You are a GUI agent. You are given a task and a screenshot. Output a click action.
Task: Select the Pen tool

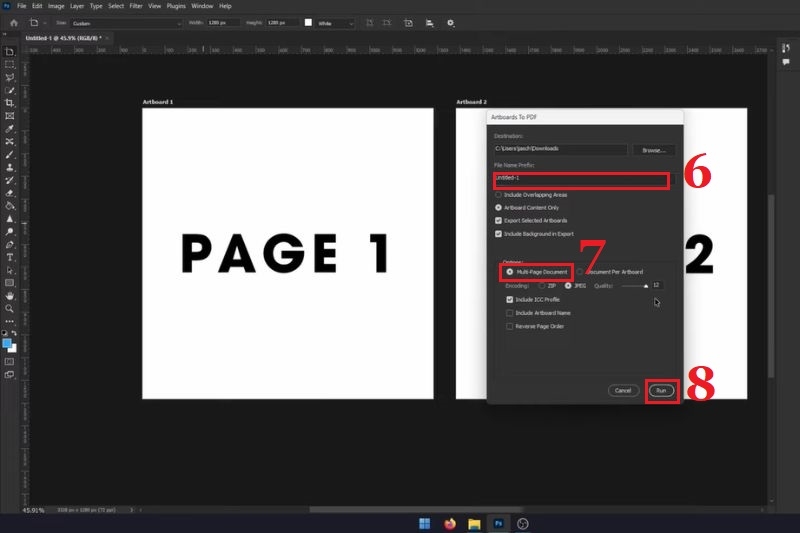click(x=9, y=244)
